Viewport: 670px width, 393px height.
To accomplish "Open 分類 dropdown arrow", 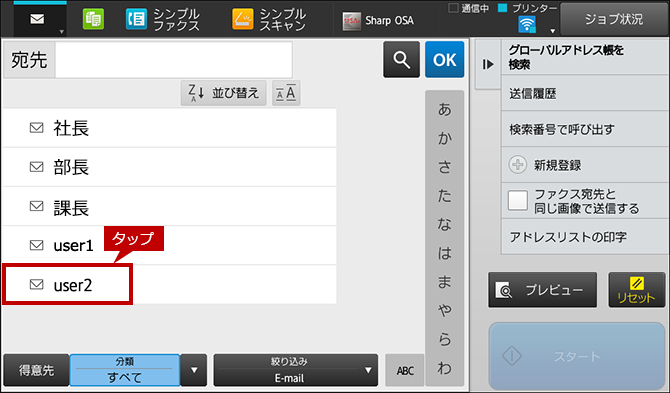I will coord(194,370).
